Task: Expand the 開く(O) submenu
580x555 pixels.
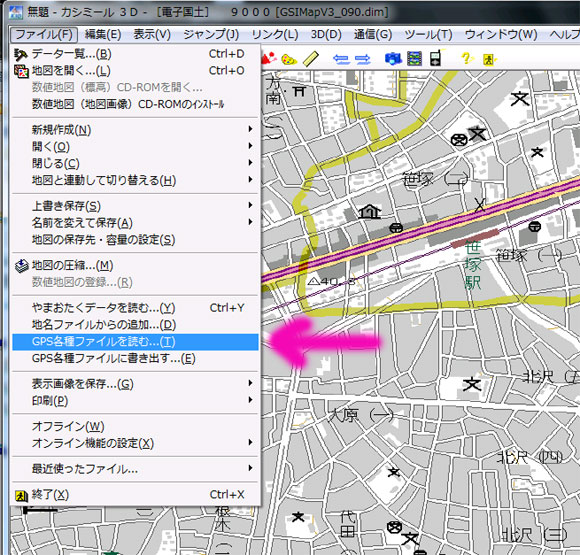Action: pos(135,147)
